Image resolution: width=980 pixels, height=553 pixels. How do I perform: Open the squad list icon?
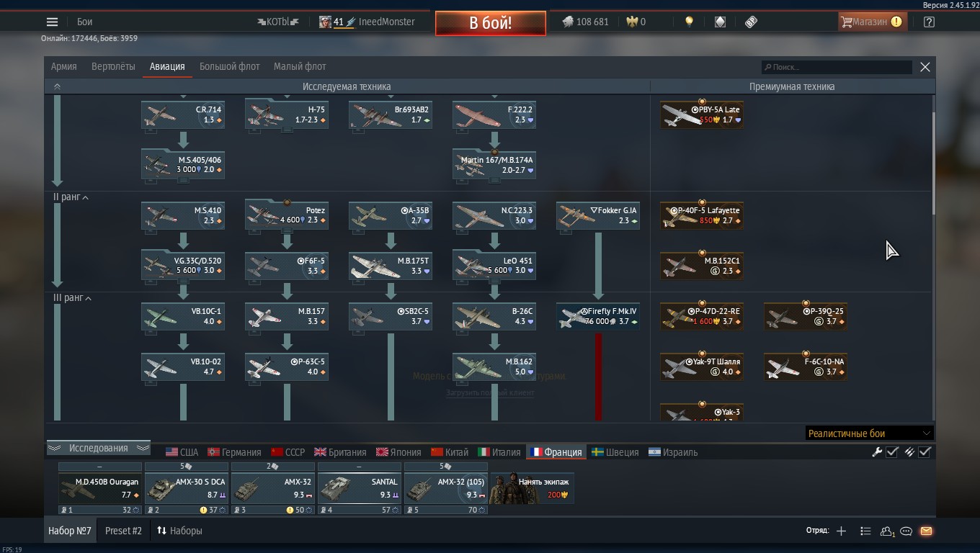[865, 531]
